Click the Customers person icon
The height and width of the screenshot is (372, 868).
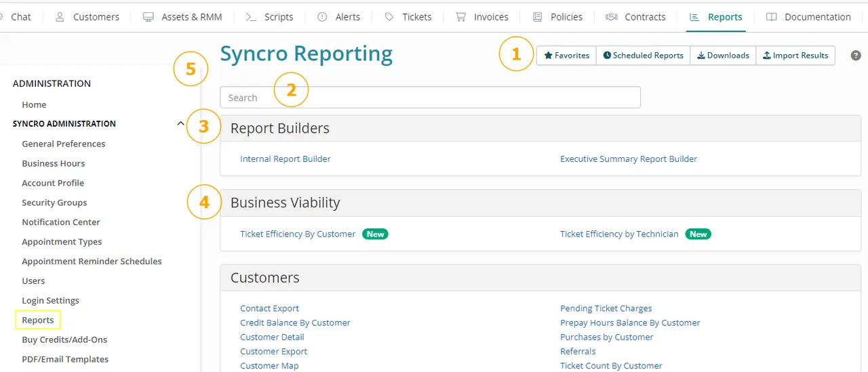[x=60, y=17]
